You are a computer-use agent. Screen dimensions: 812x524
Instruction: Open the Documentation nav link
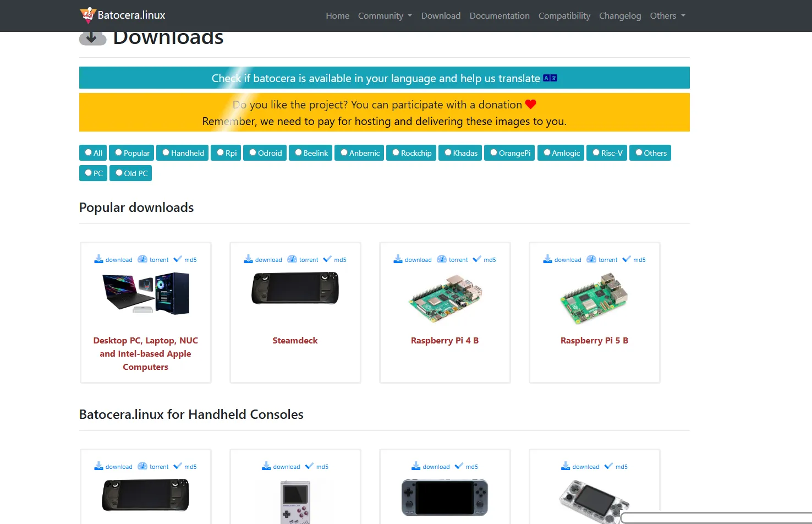click(500, 15)
